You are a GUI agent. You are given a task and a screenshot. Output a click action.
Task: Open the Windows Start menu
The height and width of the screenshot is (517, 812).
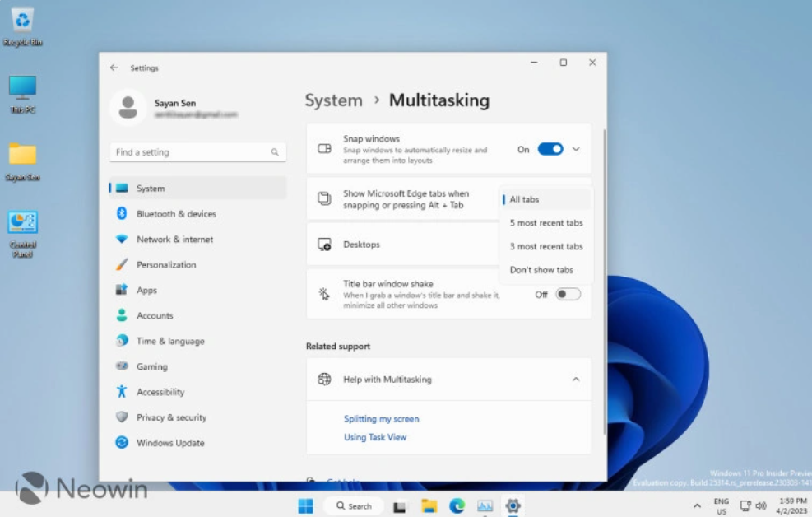305,505
